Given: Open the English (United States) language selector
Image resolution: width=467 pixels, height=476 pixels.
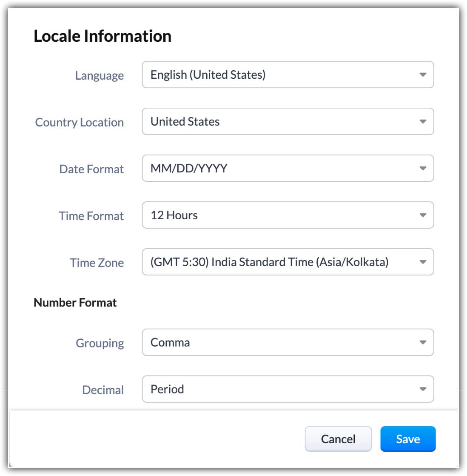Looking at the screenshot, I should coord(288,75).
